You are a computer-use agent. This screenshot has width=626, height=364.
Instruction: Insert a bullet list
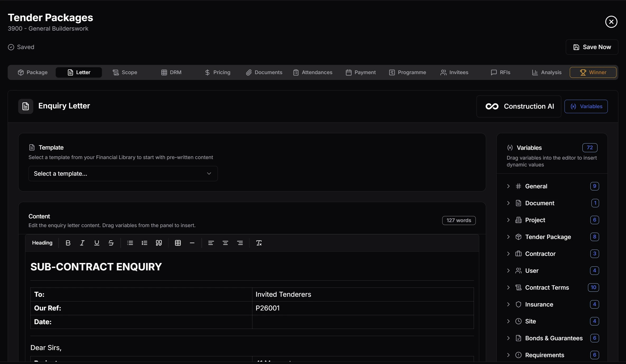click(130, 243)
